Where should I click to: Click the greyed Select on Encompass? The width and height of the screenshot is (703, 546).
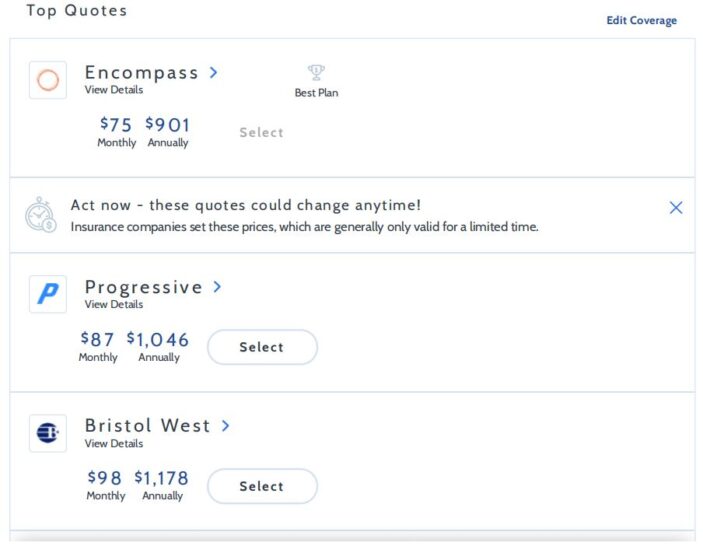[261, 132]
